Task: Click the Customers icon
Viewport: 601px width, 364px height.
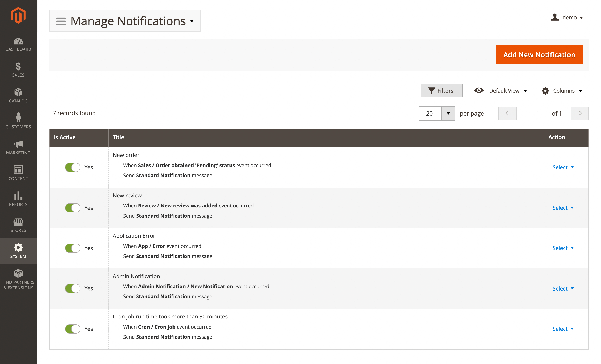Action: tap(18, 120)
